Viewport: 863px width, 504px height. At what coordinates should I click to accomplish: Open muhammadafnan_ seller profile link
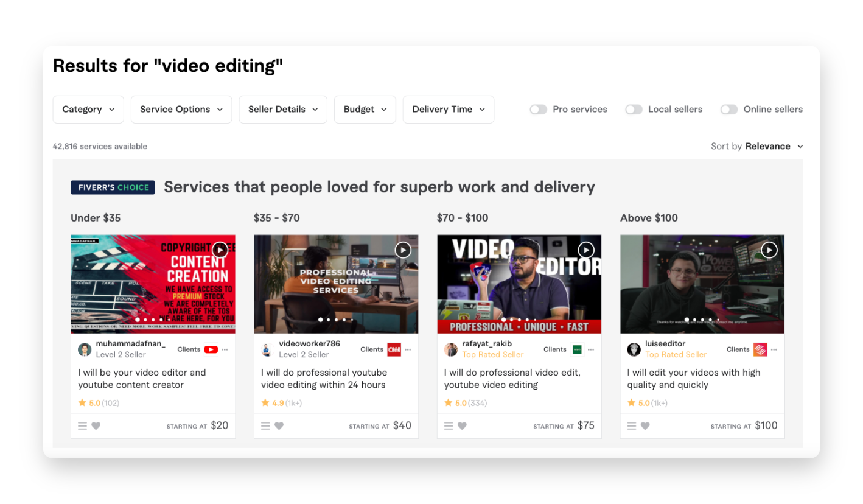(x=131, y=344)
